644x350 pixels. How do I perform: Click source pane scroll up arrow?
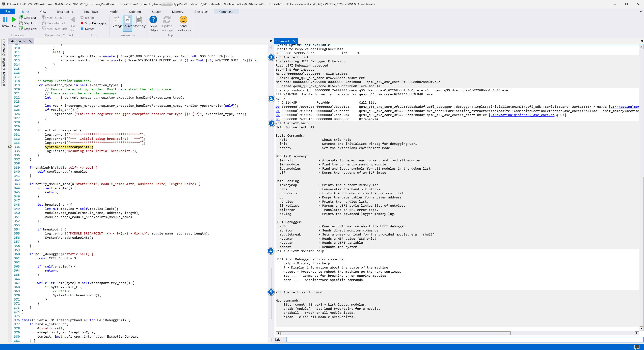pos(270,47)
